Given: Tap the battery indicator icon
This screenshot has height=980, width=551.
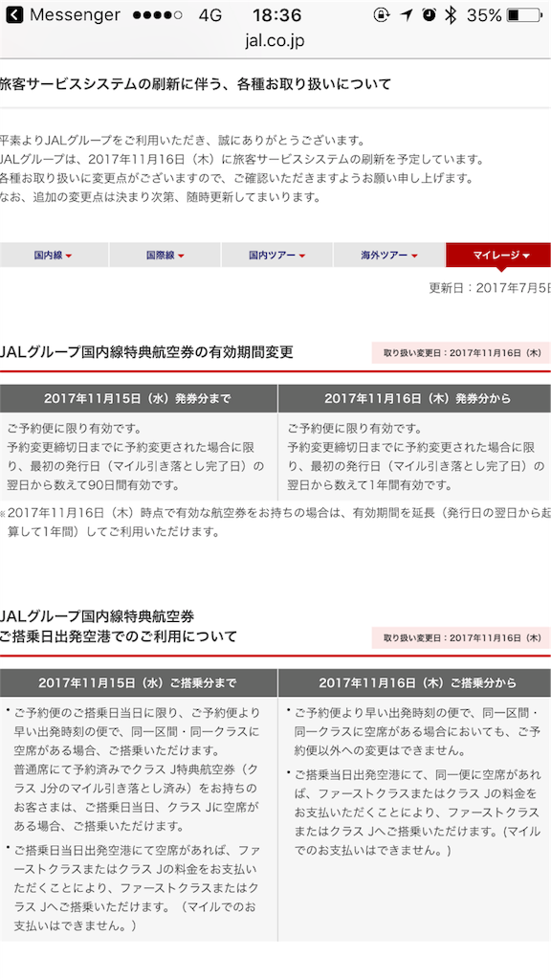Looking at the screenshot, I should [x=524, y=15].
